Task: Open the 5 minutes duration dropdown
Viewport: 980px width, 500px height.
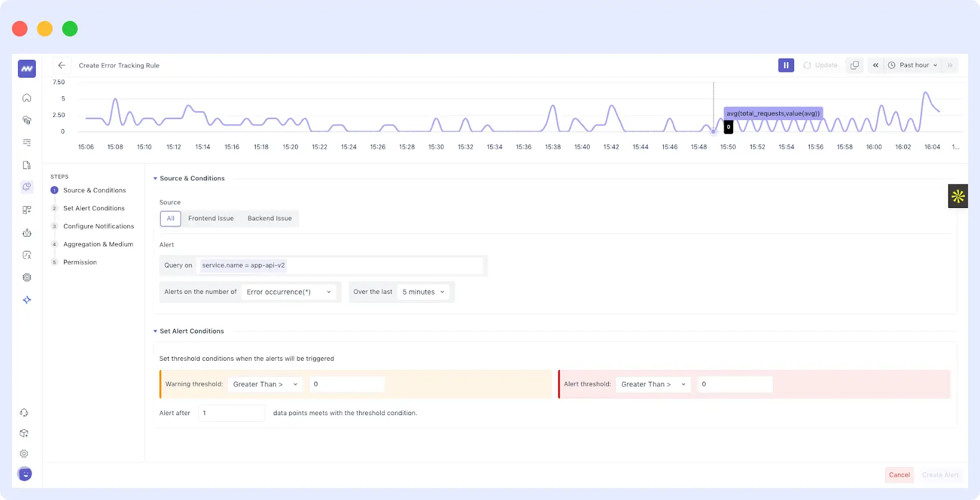Action: (x=423, y=292)
